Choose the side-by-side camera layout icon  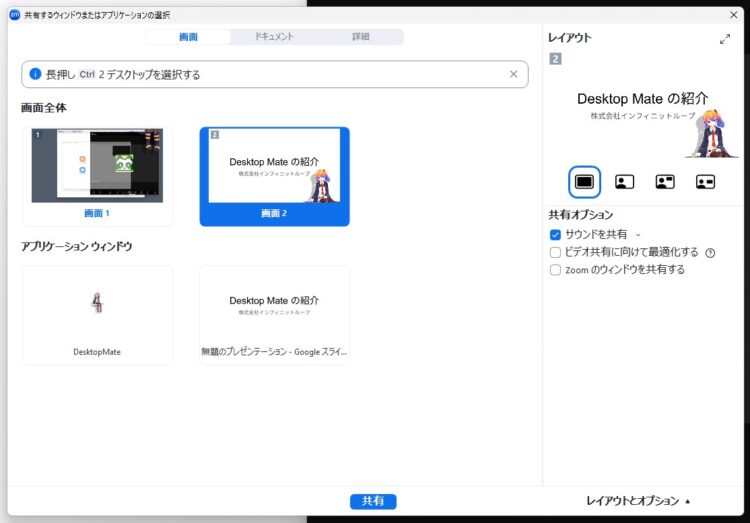[705, 182]
